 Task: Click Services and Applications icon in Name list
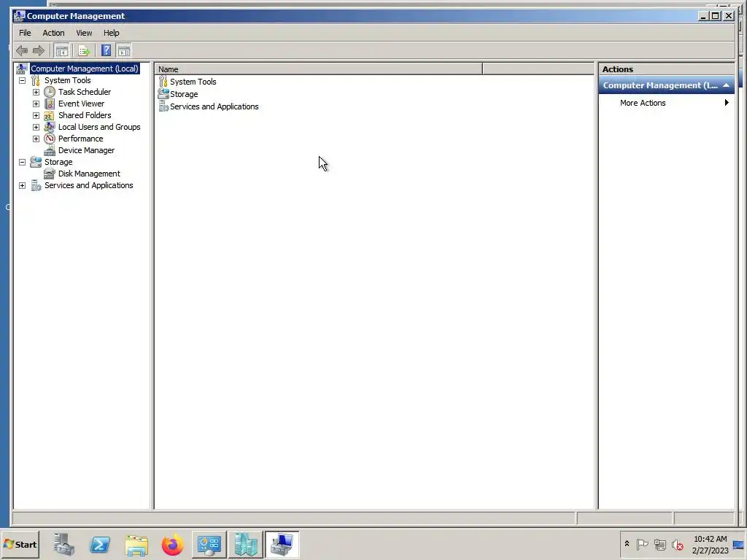point(163,106)
